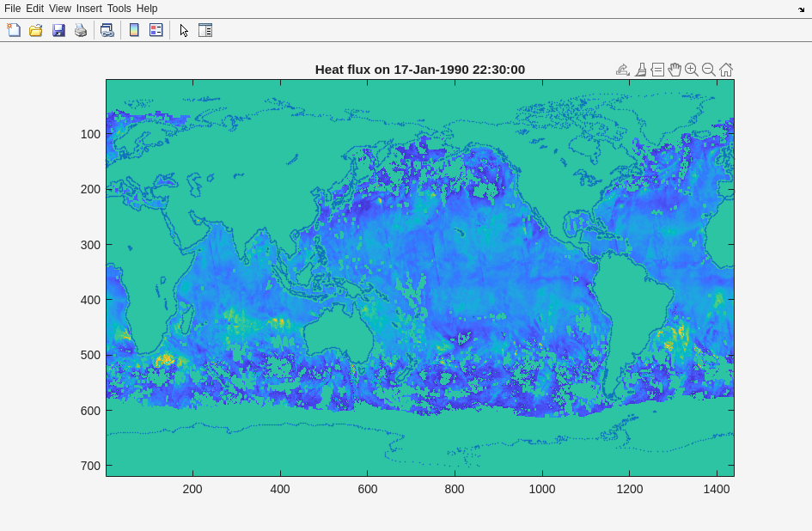Viewport: 812px width, 531px height.
Task: Restore the view with the home icon
Action: [x=726, y=70]
